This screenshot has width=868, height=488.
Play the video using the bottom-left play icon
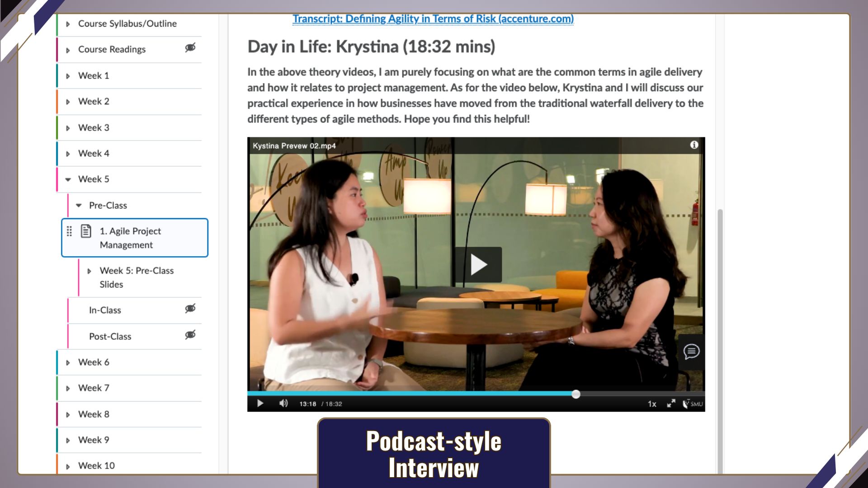coord(260,404)
